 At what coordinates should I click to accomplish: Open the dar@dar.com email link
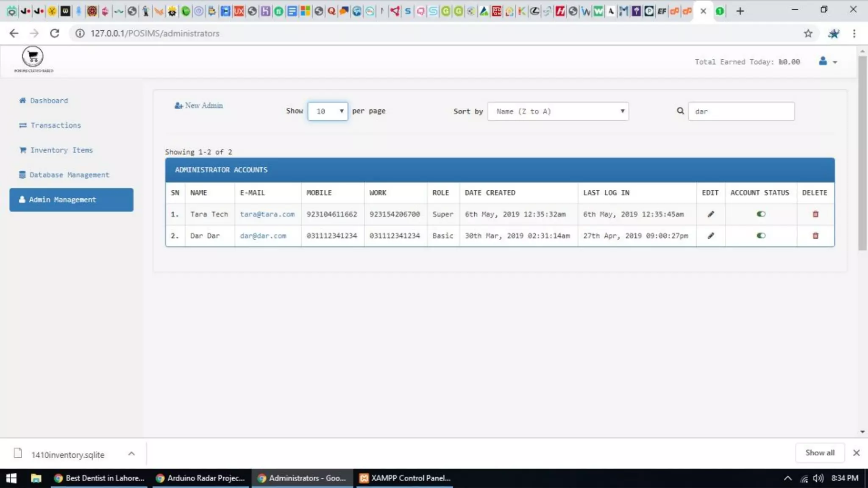pyautogui.click(x=263, y=236)
